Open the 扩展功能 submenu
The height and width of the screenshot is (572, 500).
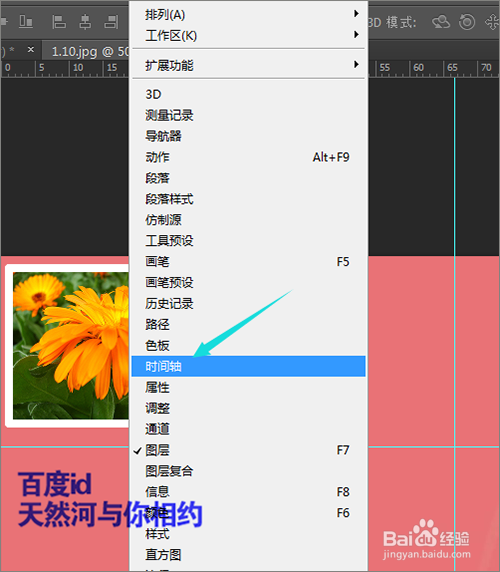[x=248, y=66]
